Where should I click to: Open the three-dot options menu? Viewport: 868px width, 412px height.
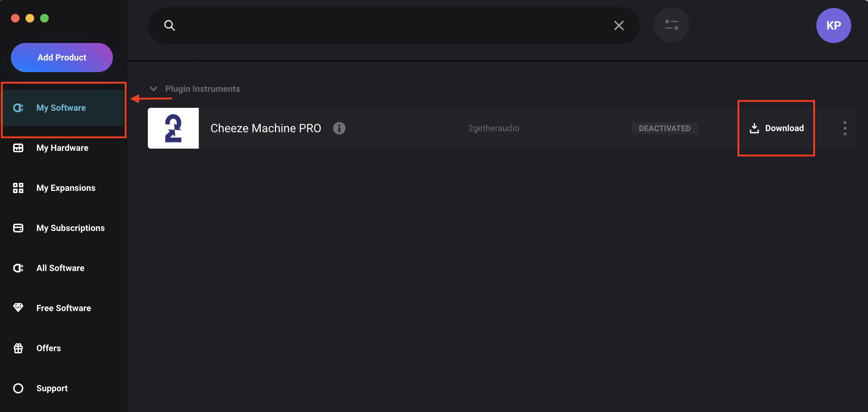845,128
